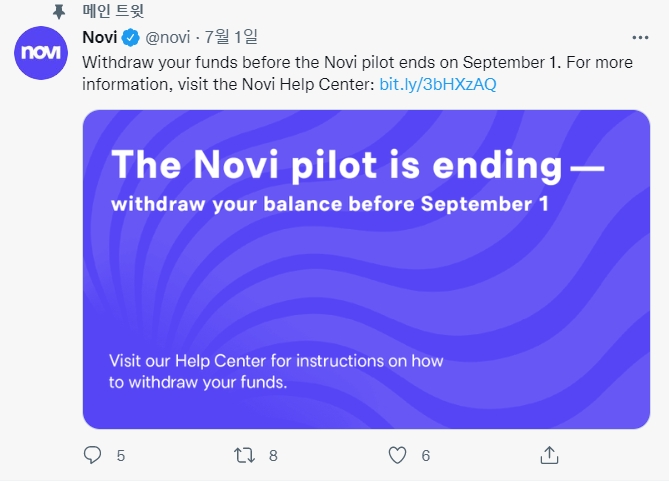Click the like count 6
The image size is (669, 484).
[x=425, y=456]
